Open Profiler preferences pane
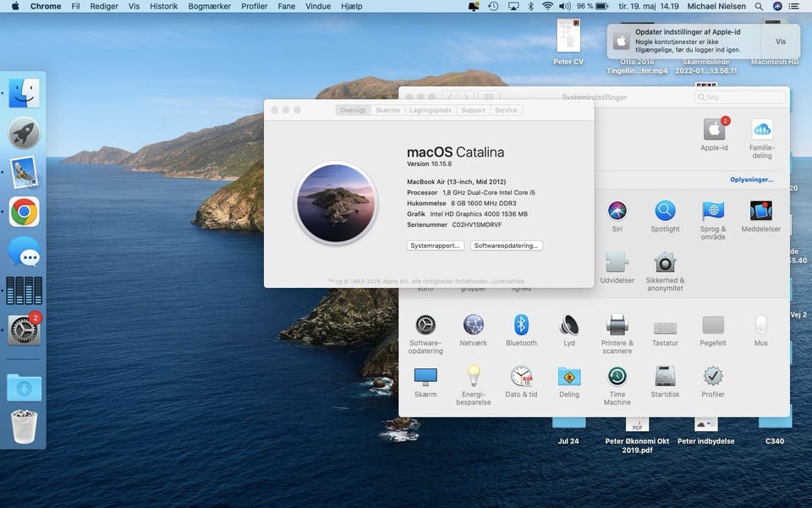 tap(713, 382)
